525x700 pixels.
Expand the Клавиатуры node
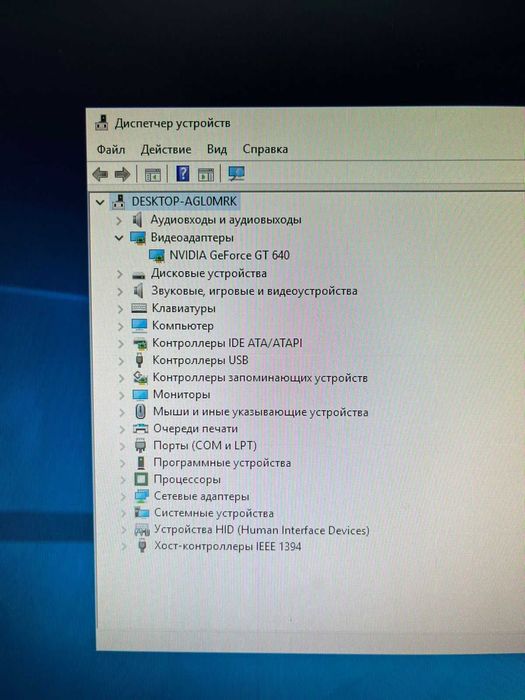coord(120,308)
